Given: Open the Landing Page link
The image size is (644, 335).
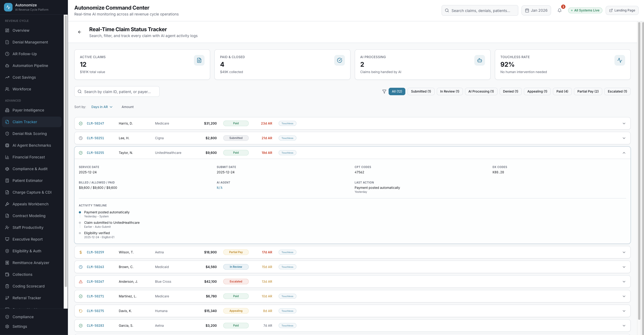Looking at the screenshot, I should [x=622, y=10].
